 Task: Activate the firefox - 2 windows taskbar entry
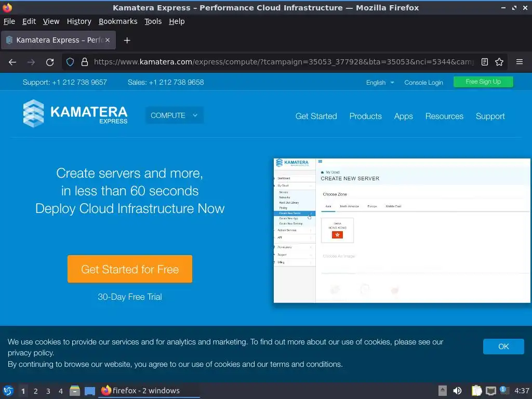pos(149,391)
